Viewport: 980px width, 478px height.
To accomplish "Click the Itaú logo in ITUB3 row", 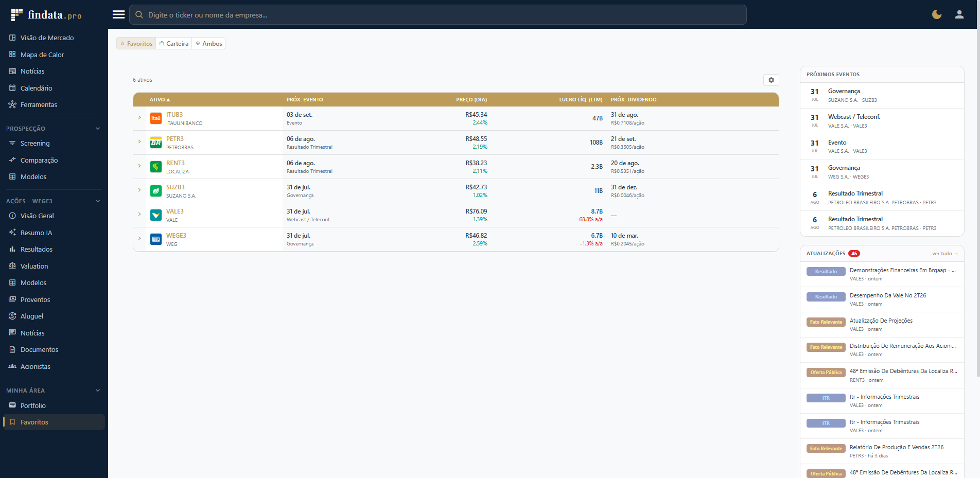I will click(x=156, y=118).
